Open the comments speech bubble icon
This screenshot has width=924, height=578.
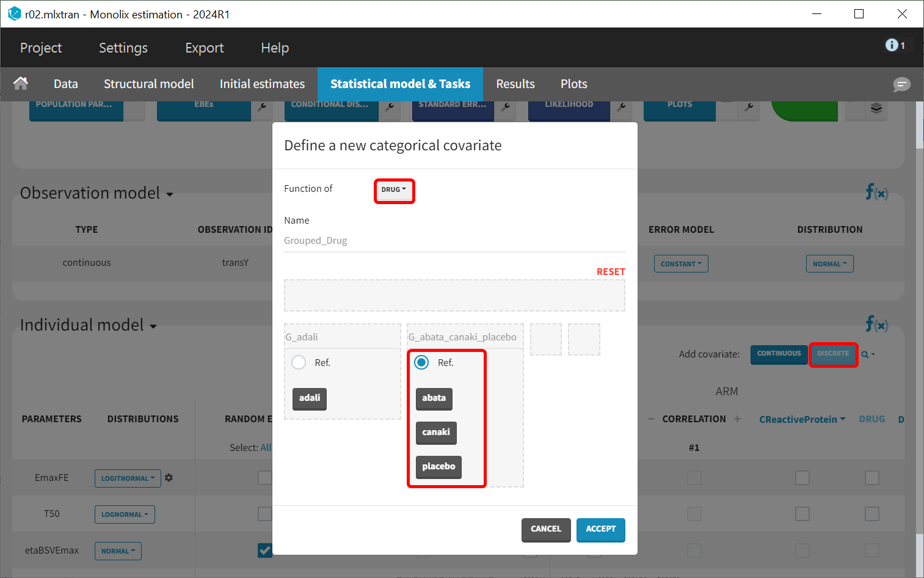[901, 84]
